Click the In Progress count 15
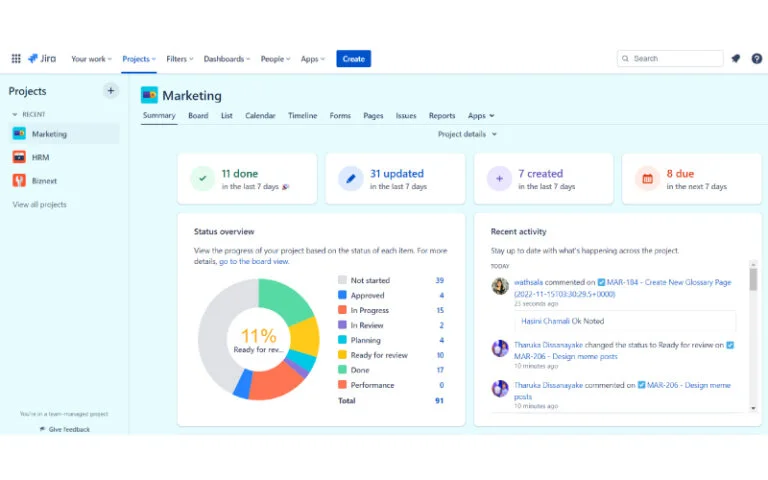Image resolution: width=768 pixels, height=480 pixels. point(440,311)
